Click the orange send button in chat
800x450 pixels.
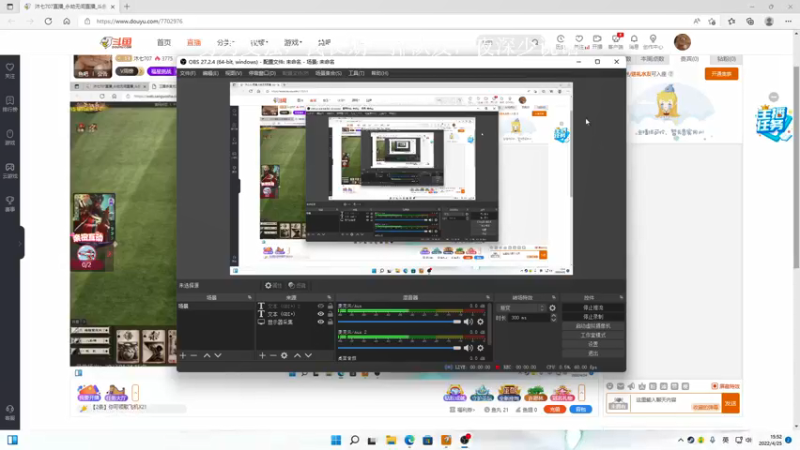(x=731, y=403)
